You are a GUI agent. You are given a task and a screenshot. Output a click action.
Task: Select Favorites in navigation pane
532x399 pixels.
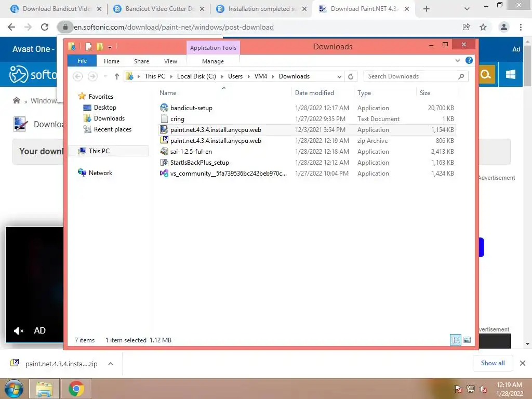tap(101, 96)
